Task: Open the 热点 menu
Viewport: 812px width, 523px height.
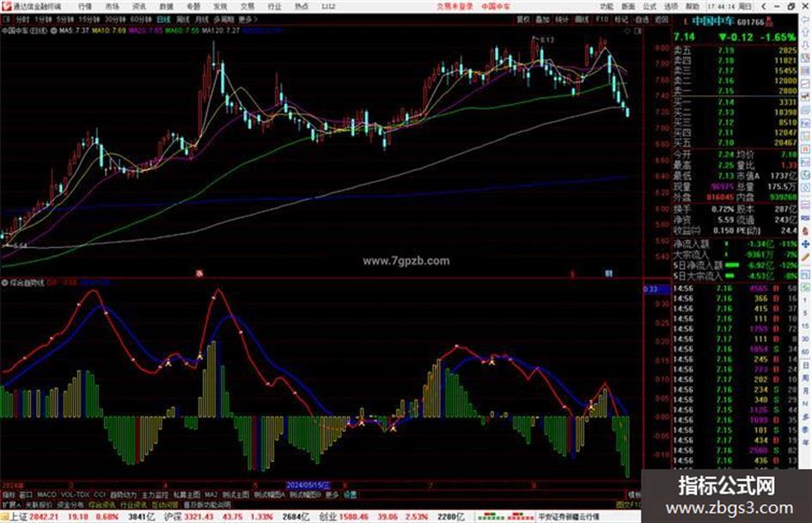Action: point(302,6)
